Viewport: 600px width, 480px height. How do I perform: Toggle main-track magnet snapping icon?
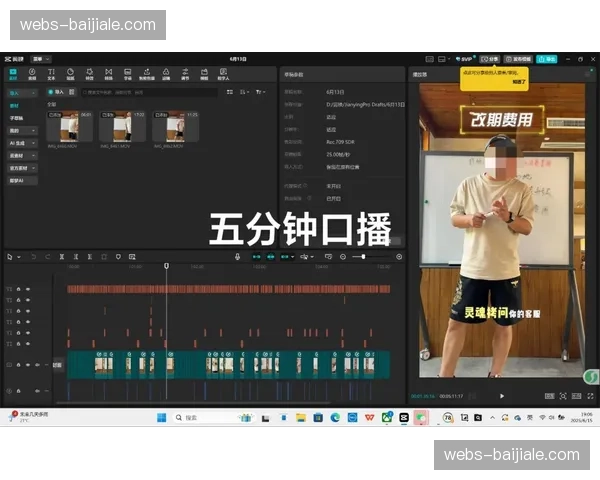pyautogui.click(x=256, y=257)
